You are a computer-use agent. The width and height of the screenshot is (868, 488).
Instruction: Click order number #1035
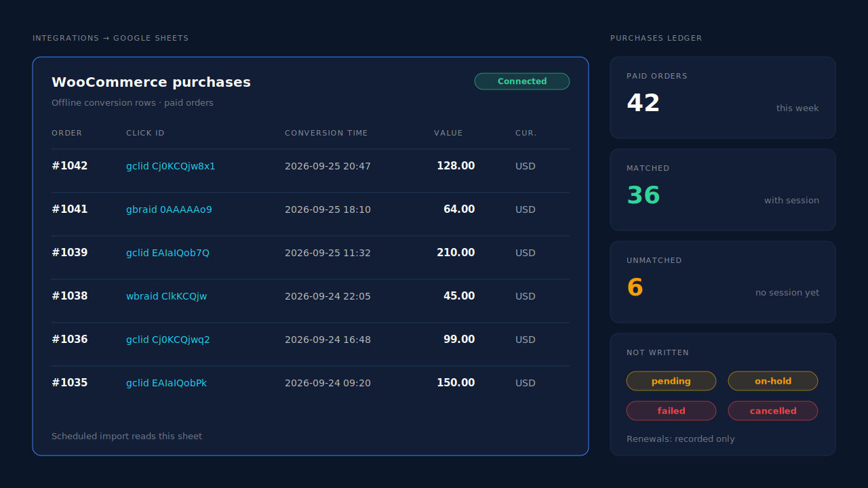[x=70, y=383]
